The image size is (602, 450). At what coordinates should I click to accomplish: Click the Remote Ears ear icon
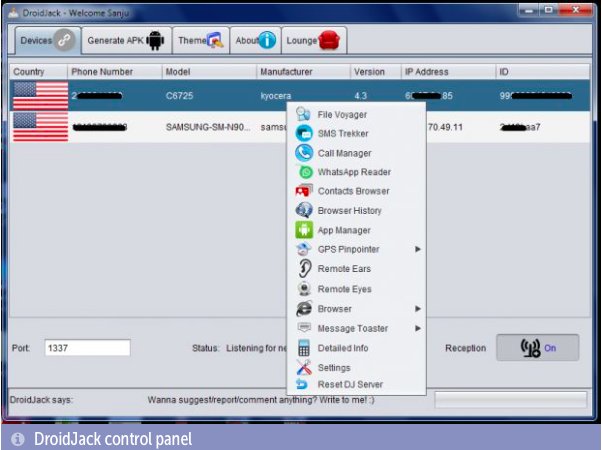[x=304, y=268]
